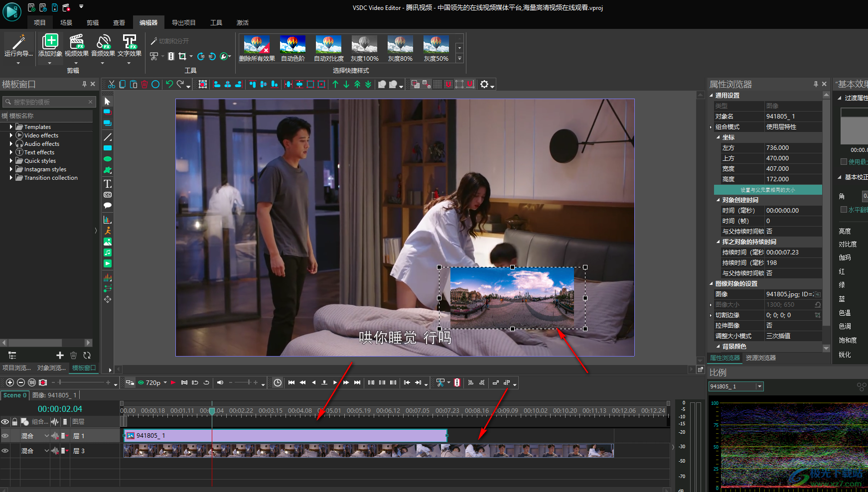
Task: Expand the Transition collection node
Action: 11,178
